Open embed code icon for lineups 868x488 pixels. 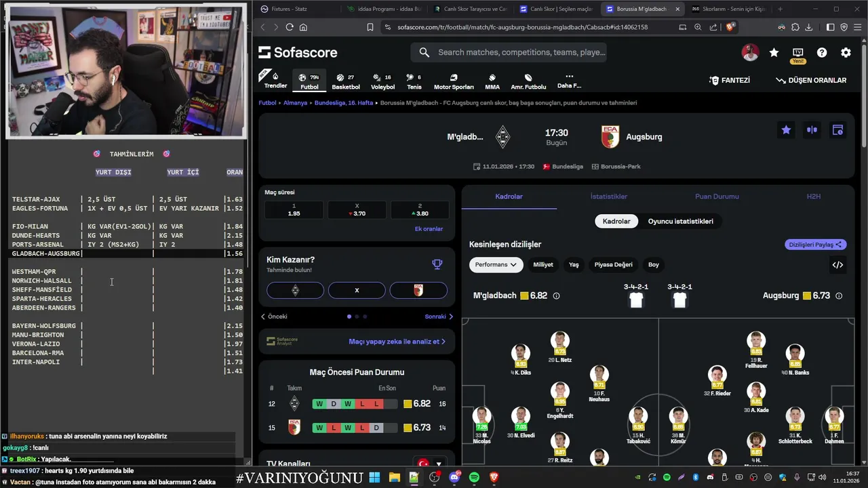coord(837,265)
